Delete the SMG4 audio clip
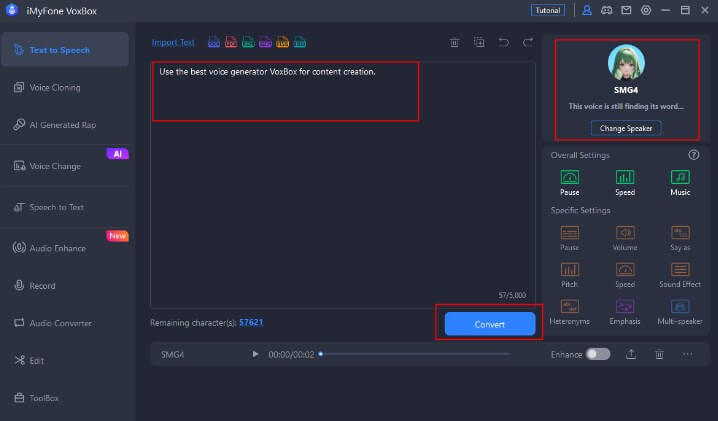718x421 pixels. pos(659,354)
